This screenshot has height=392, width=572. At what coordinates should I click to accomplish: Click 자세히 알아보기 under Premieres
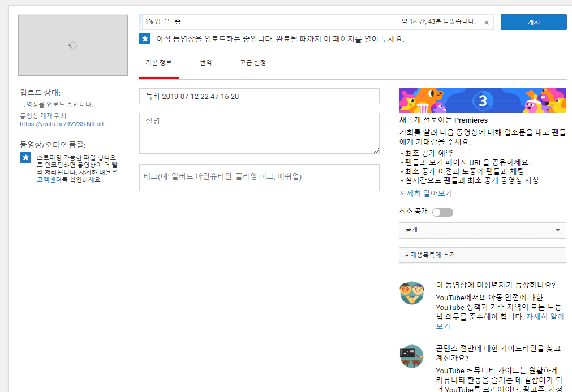click(425, 193)
